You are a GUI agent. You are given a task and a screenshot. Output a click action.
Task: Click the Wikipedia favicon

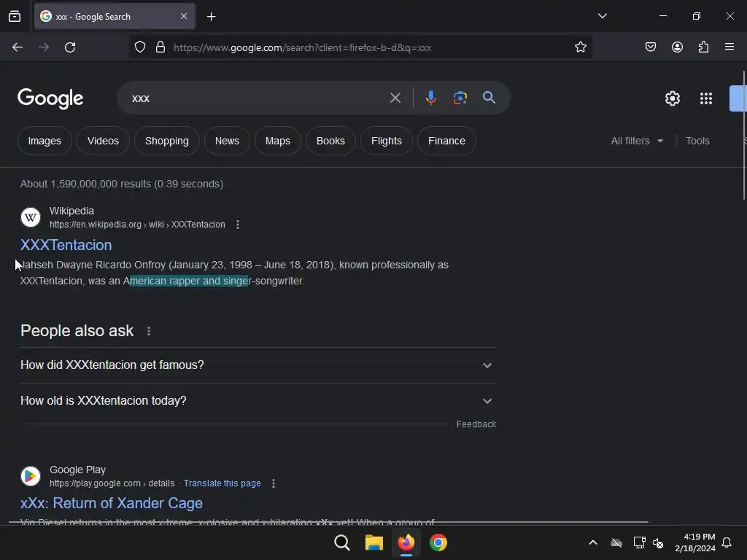(31, 217)
